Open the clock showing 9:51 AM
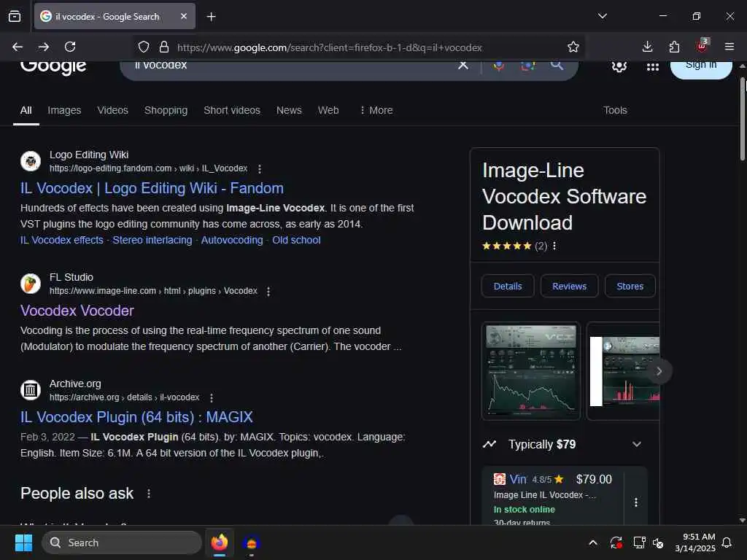Viewport: 747px width, 560px height. coord(695,542)
